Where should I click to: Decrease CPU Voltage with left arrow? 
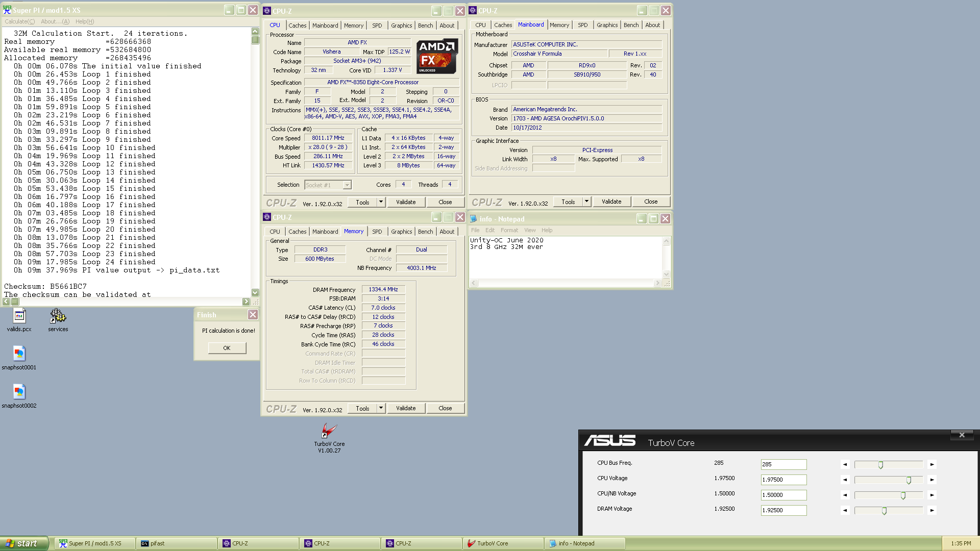tap(845, 480)
